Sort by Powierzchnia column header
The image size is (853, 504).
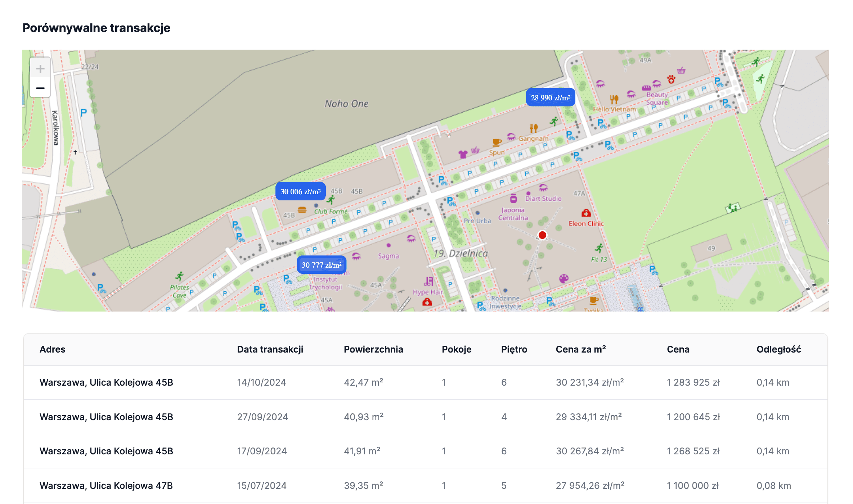[373, 349]
